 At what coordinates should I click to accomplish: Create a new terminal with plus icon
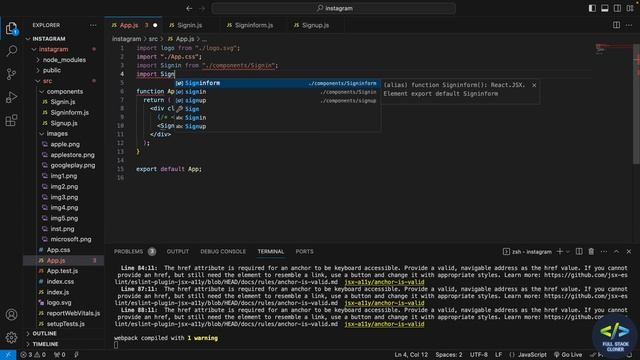(x=560, y=251)
